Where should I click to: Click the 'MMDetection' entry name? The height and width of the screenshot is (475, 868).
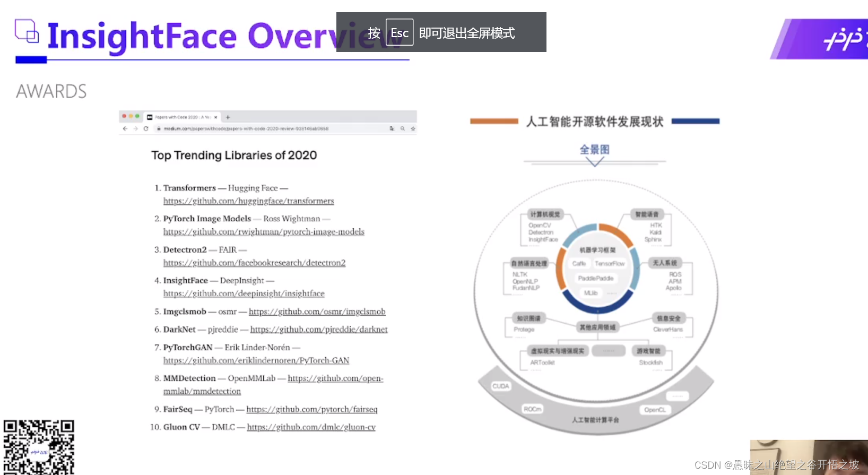[189, 378]
